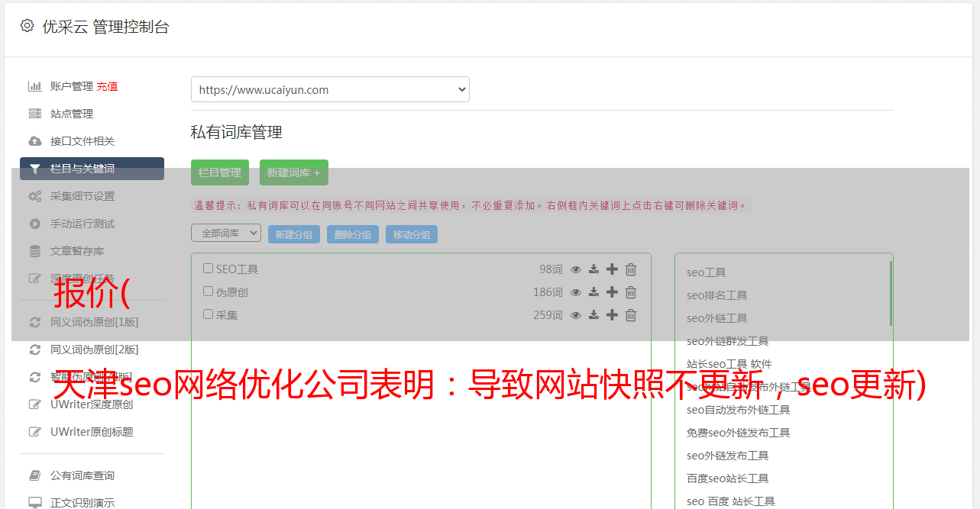The image size is (980, 509).
Task: Go to 公有词库查询 sidebar item
Action: pyautogui.click(x=82, y=475)
